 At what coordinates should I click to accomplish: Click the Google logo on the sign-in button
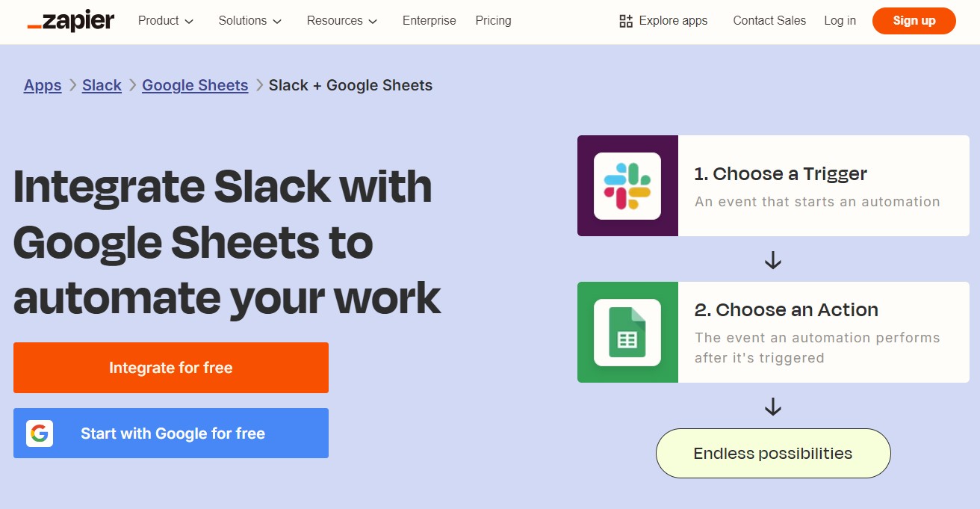pyautogui.click(x=40, y=433)
